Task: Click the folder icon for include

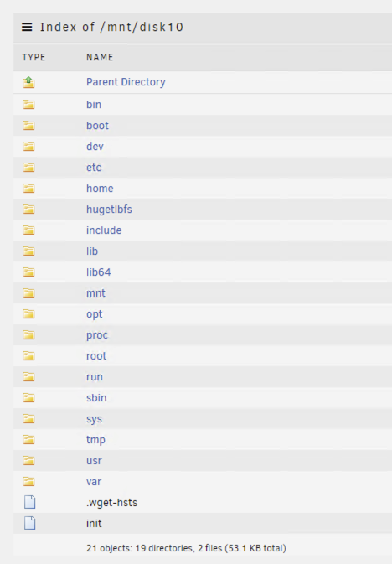Action: tap(28, 230)
